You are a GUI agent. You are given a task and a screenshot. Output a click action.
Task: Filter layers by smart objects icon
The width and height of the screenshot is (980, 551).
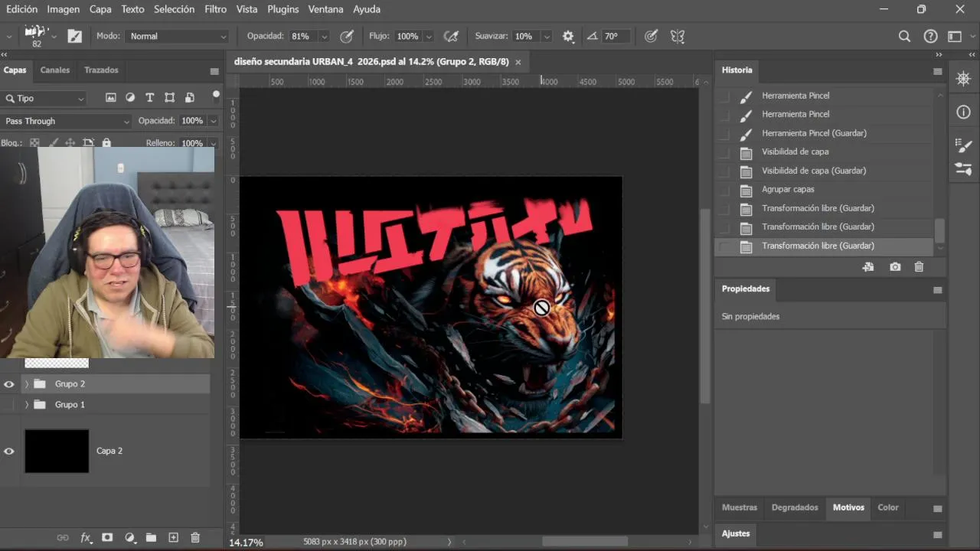[188, 98]
